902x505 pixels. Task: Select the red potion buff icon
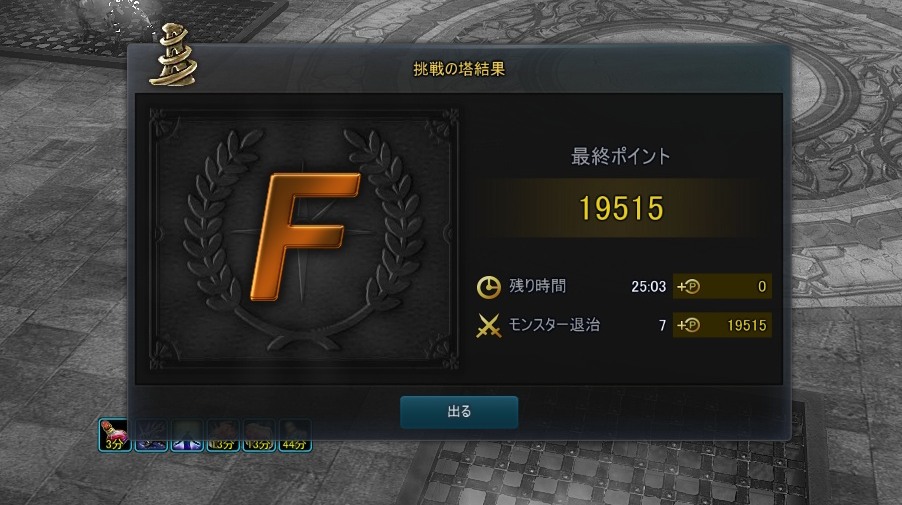click(x=115, y=435)
